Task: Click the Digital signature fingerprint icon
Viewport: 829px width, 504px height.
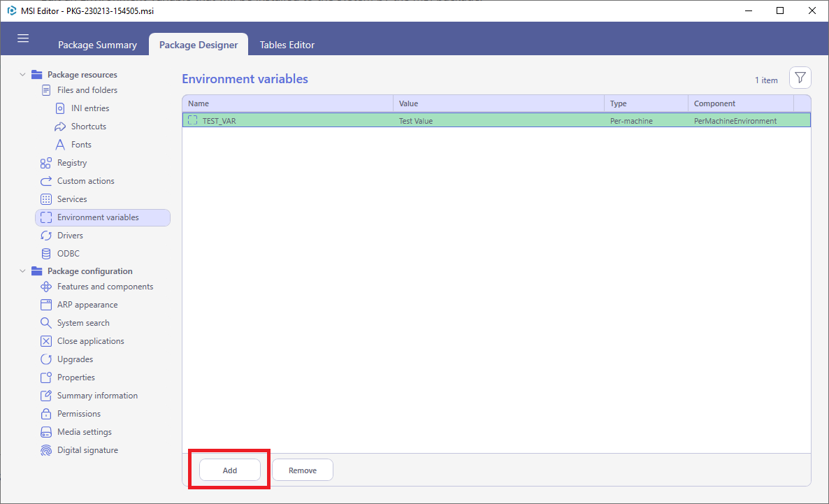Action: point(46,450)
